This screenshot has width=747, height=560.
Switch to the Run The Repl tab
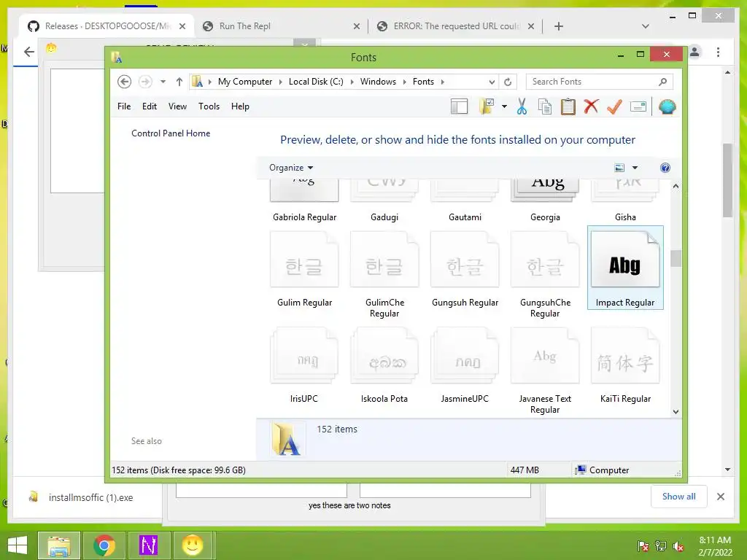click(x=281, y=26)
